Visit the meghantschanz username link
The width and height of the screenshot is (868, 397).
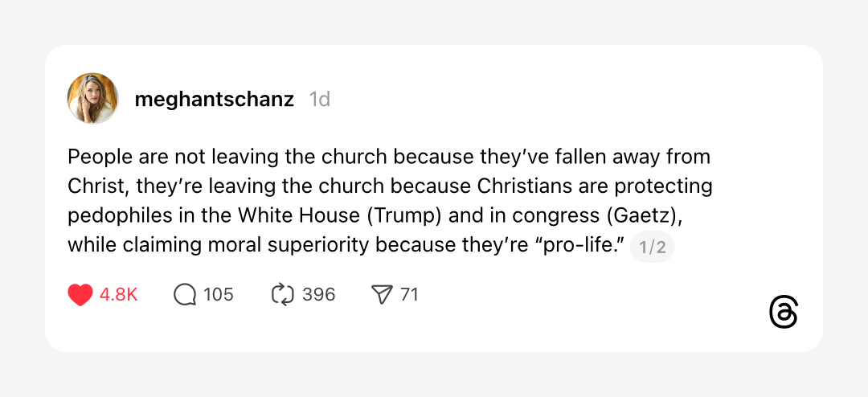coord(215,100)
